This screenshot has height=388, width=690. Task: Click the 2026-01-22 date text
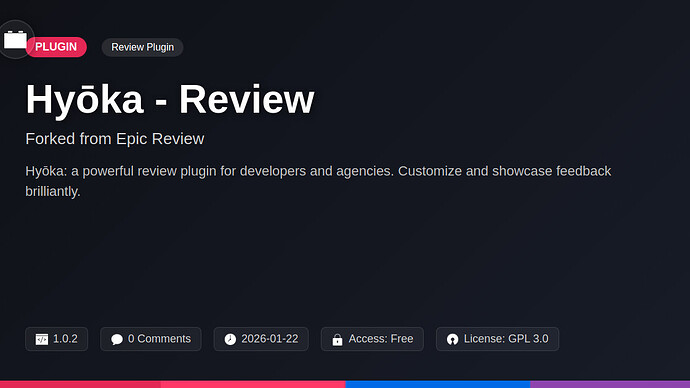(270, 339)
